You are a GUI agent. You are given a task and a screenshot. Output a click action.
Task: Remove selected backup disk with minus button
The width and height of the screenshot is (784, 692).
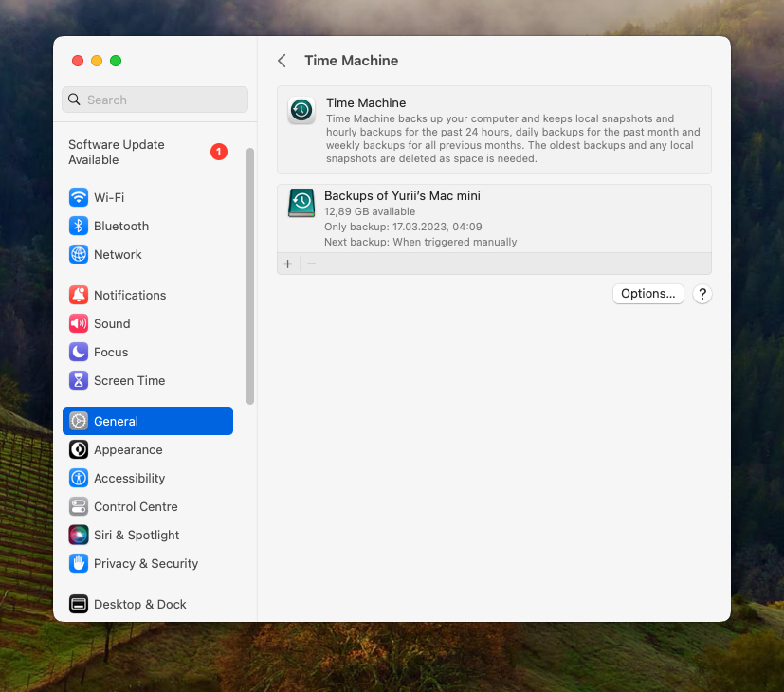[310, 264]
